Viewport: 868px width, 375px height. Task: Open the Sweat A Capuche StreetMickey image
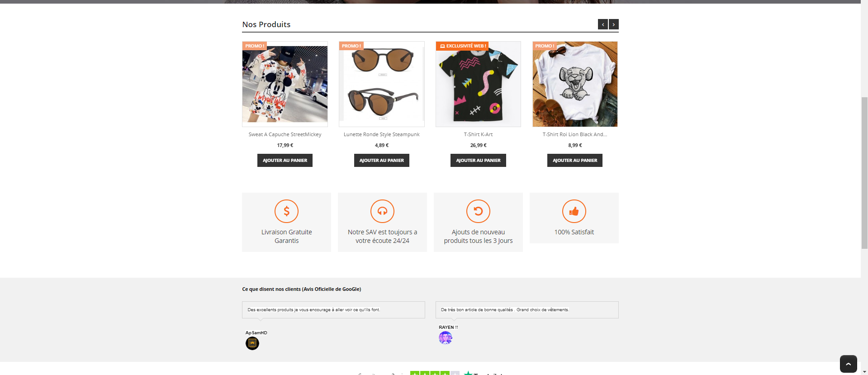pyautogui.click(x=285, y=84)
